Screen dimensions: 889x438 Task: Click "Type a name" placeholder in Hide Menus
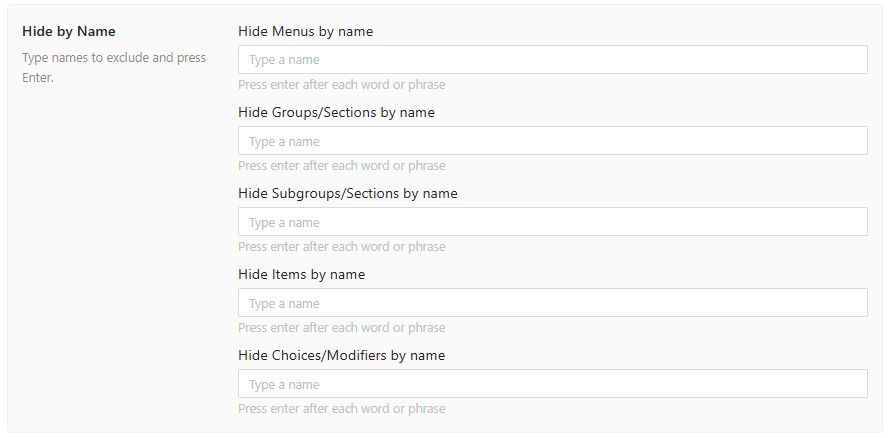click(284, 60)
